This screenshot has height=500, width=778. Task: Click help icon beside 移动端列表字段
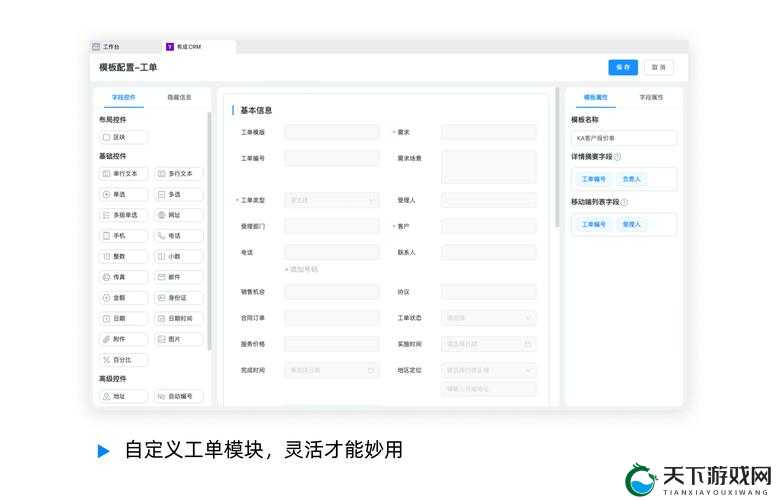tap(624, 202)
